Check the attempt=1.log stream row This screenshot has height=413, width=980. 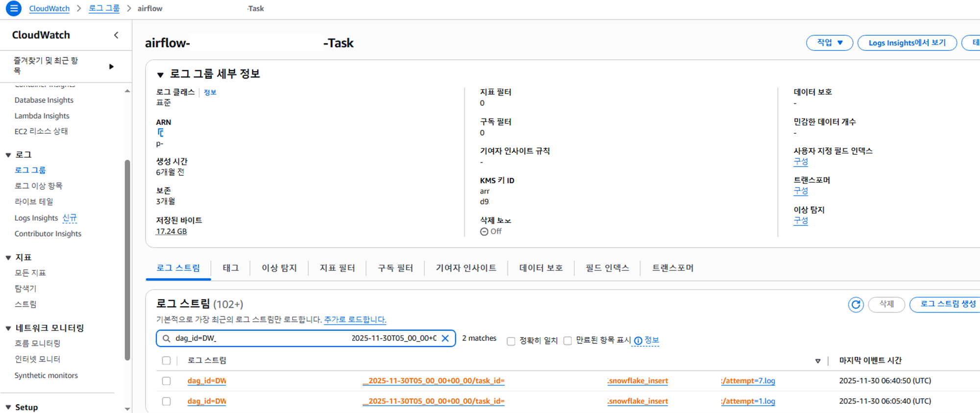[x=166, y=401]
